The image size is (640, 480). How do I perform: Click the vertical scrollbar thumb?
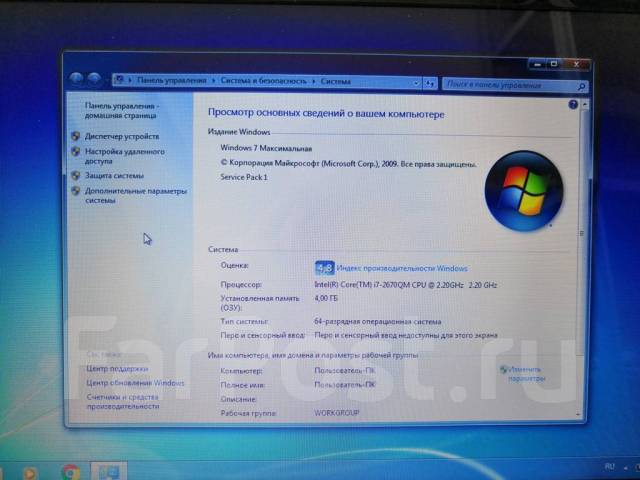click(582, 233)
